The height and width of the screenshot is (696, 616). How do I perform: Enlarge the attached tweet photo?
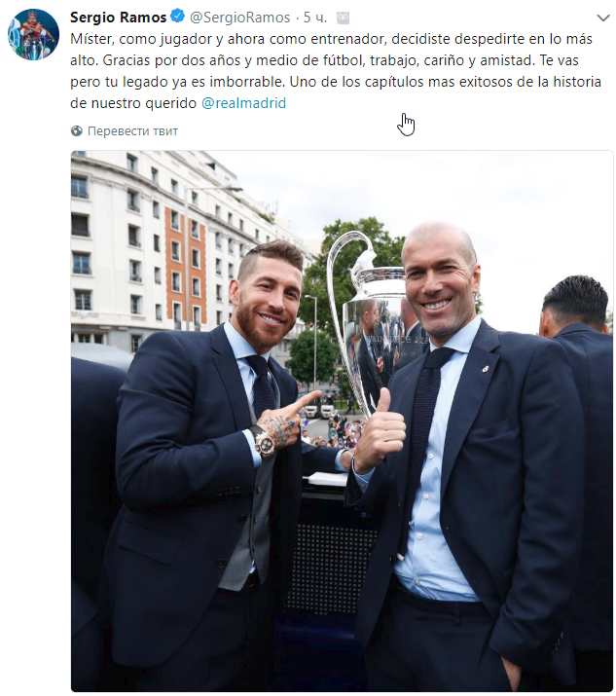(342, 421)
